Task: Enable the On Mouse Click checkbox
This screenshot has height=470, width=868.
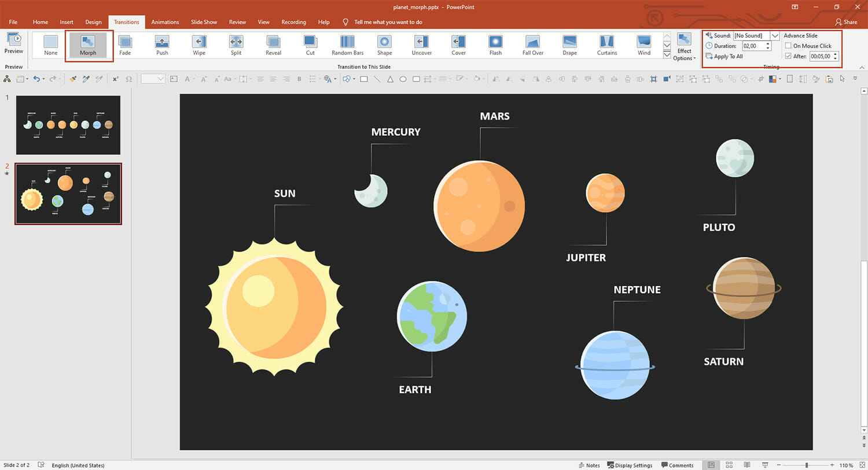Action: pyautogui.click(x=788, y=46)
